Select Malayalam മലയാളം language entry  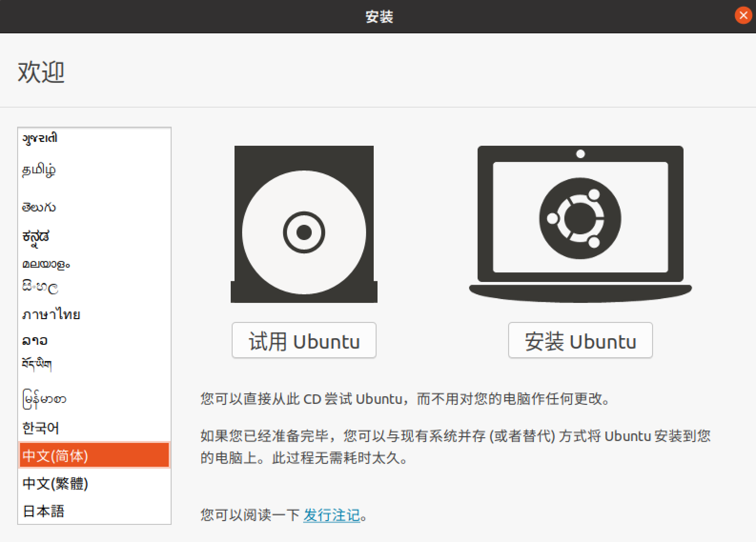(x=94, y=263)
